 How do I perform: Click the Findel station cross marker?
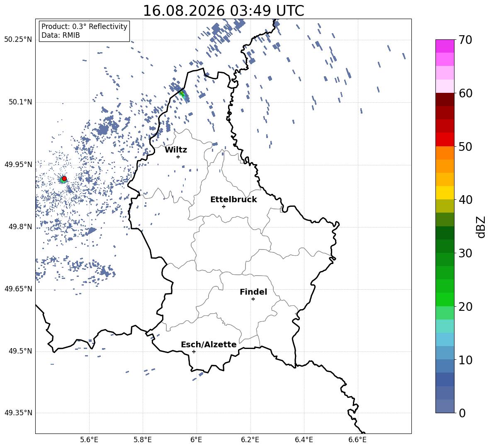(253, 299)
